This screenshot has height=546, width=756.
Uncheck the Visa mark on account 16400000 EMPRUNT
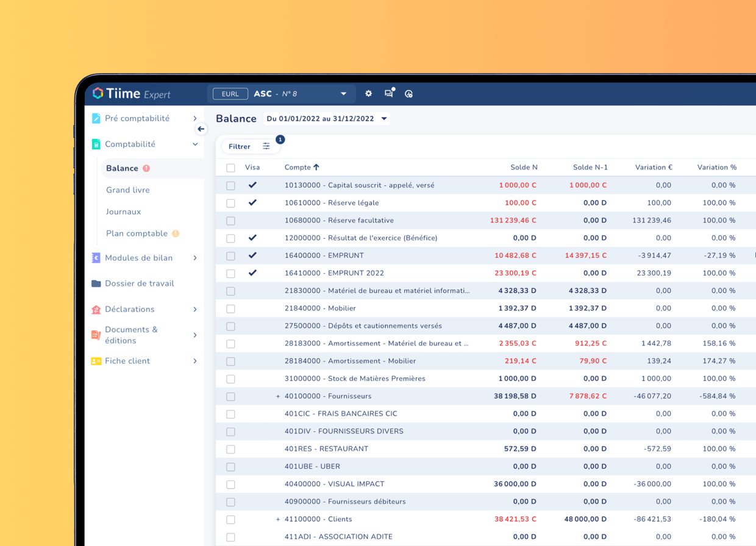pos(252,255)
